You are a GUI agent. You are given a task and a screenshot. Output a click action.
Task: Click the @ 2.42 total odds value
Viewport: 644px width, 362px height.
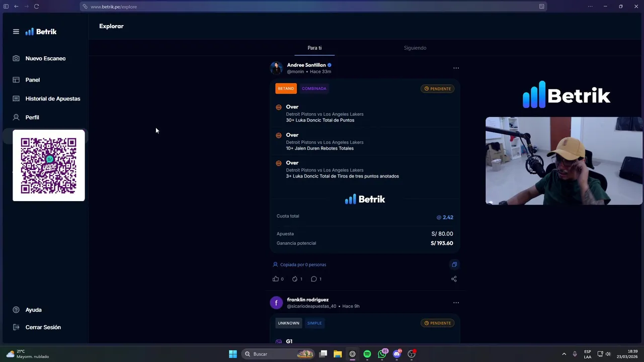pyautogui.click(x=445, y=217)
